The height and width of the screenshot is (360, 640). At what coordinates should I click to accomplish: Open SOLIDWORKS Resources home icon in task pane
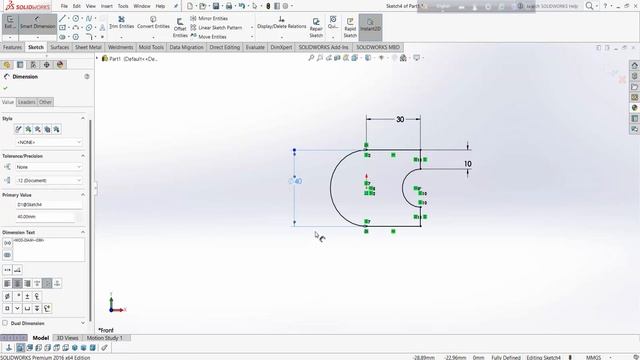tap(634, 65)
